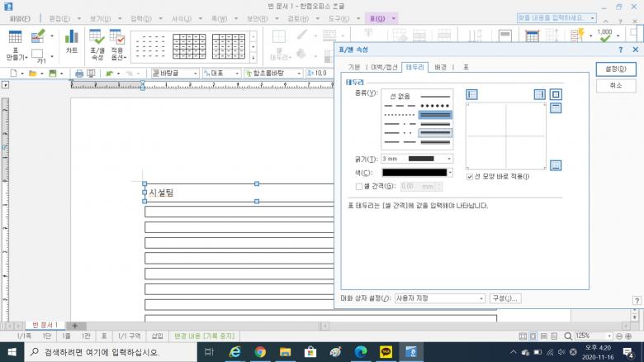This screenshot has width=644, height=362.
Task: Click the 설정(D) button
Action: [x=615, y=69]
